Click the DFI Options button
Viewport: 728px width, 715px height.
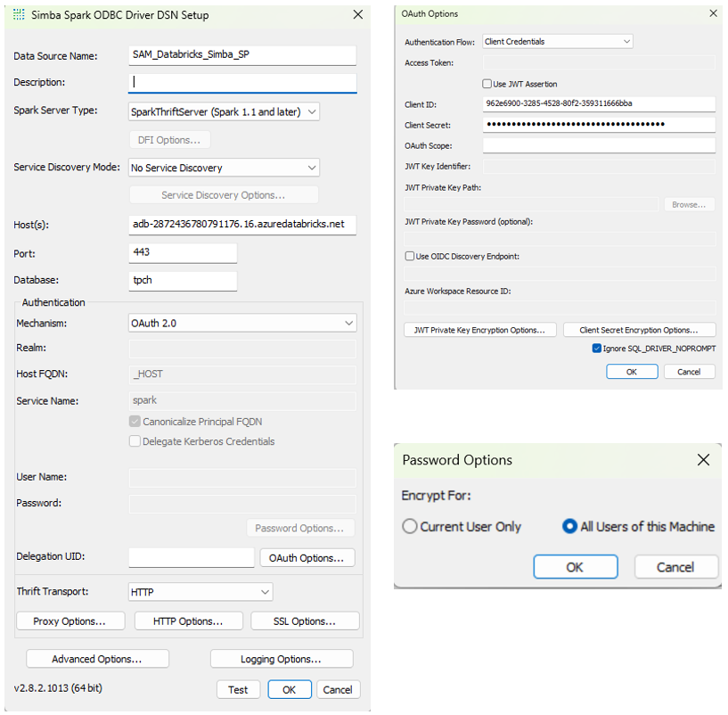coord(169,140)
